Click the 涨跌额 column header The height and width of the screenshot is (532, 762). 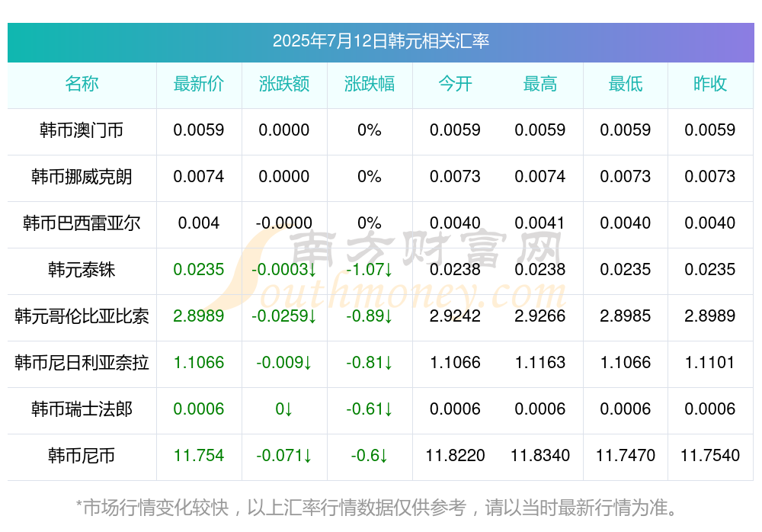point(283,84)
